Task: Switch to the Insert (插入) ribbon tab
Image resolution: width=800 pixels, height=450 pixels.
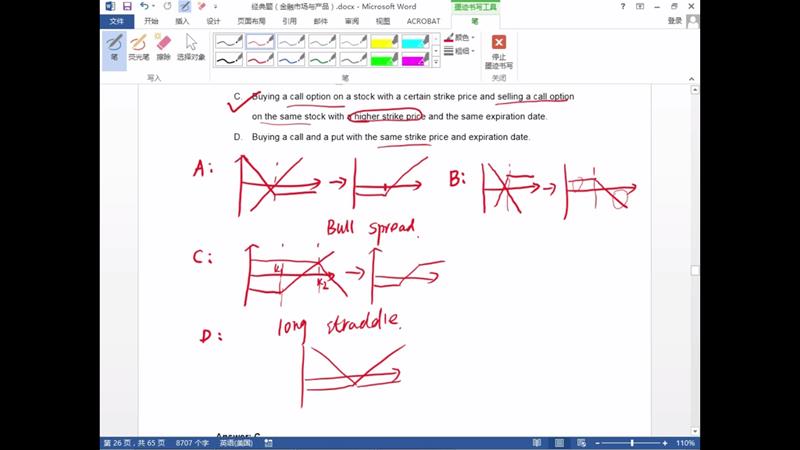Action: [182, 21]
